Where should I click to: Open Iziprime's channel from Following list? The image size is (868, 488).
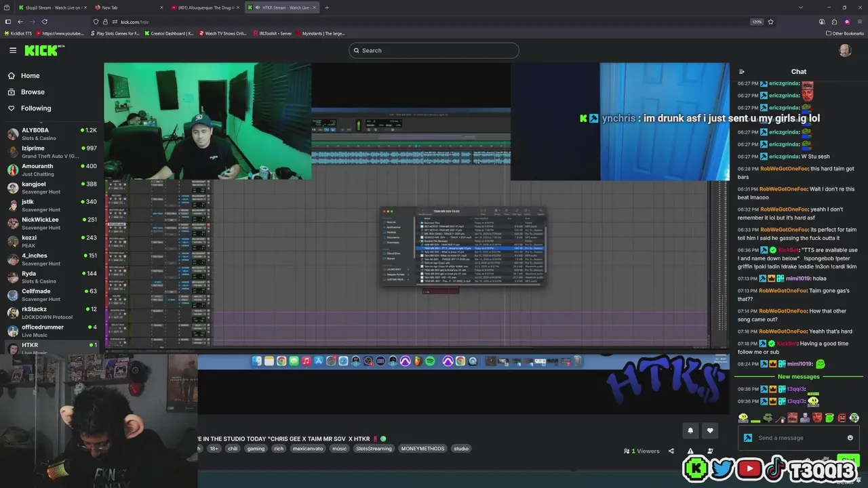coord(52,152)
